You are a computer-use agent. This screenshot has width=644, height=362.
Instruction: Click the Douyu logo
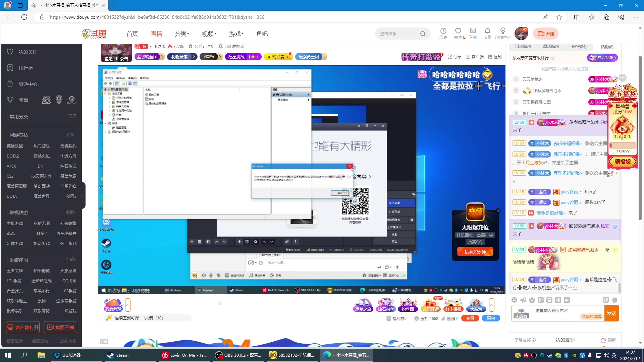[x=94, y=34]
